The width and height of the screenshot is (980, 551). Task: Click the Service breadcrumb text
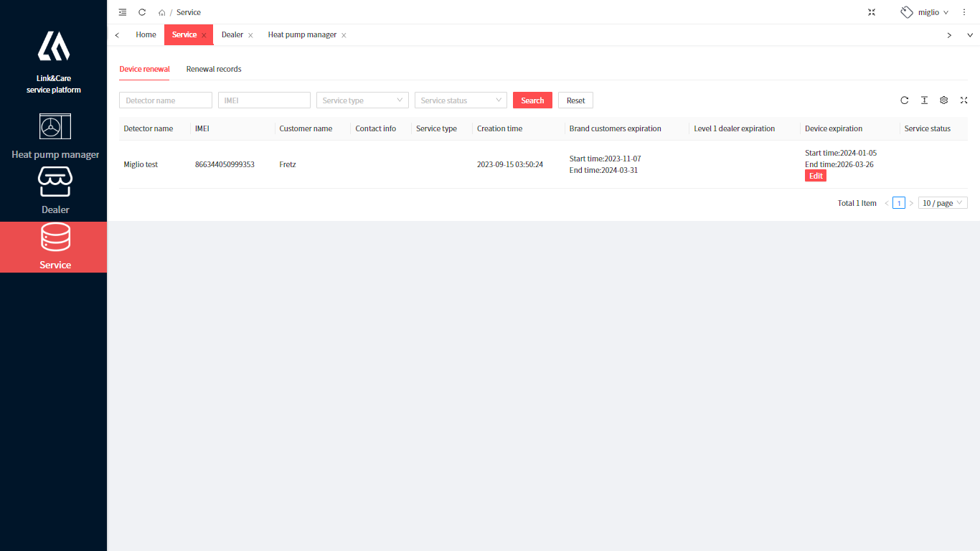pyautogui.click(x=189, y=12)
